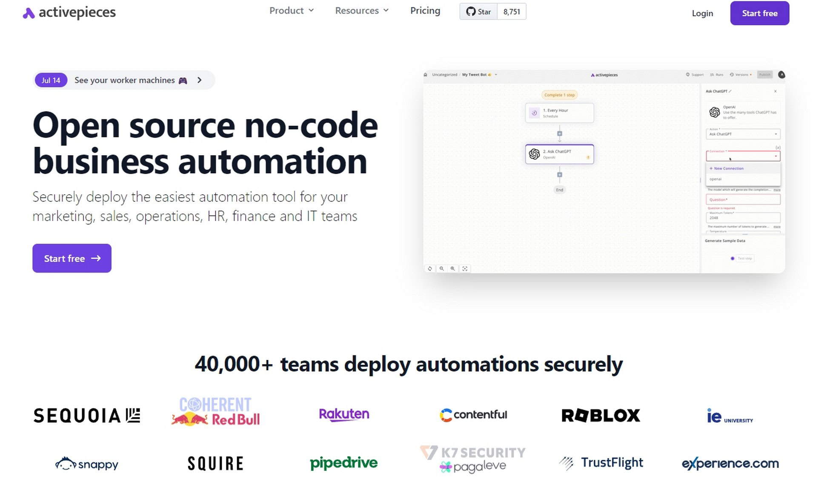The width and height of the screenshot is (830, 504).
Task: Click the header Start free button
Action: [759, 13]
